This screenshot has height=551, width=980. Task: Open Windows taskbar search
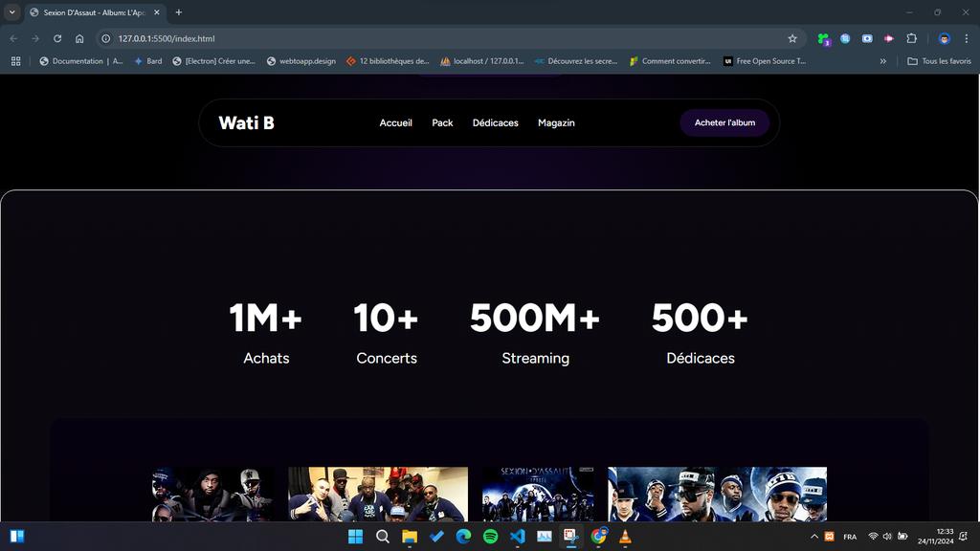(383, 537)
